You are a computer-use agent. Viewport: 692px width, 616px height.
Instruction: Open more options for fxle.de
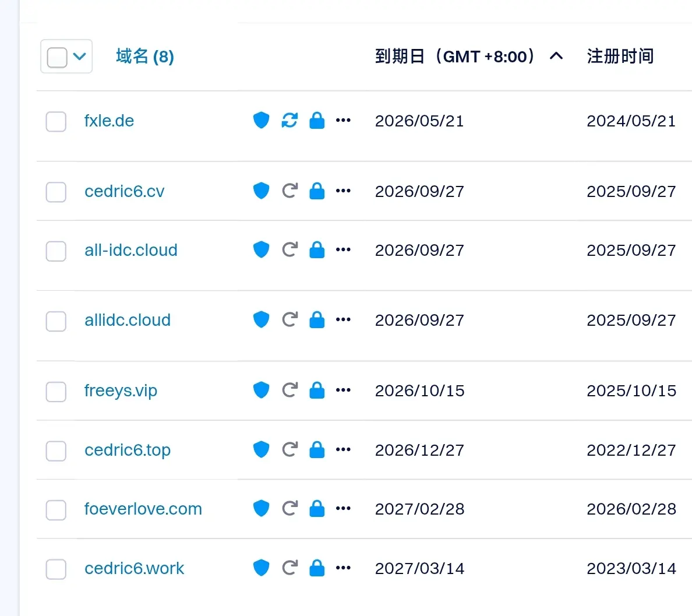(343, 120)
